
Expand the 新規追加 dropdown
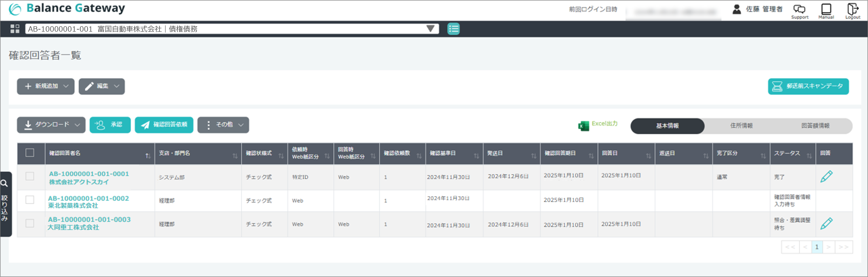46,86
